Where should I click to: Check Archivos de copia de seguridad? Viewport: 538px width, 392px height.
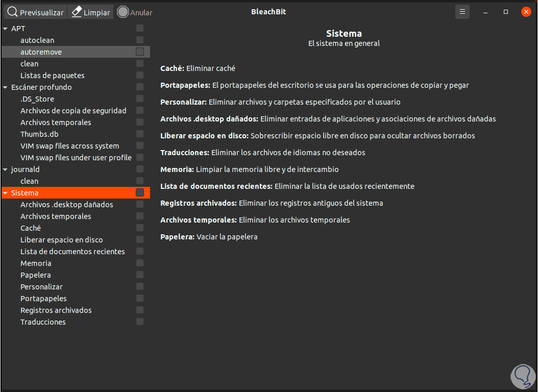140,110
